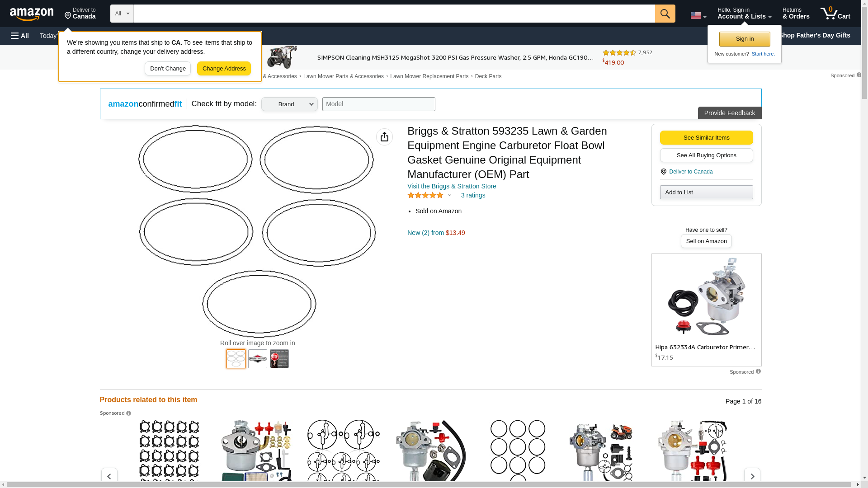This screenshot has height=488, width=868.
Task: Open Shop Father's Day Gifts menu item
Action: pos(814,35)
